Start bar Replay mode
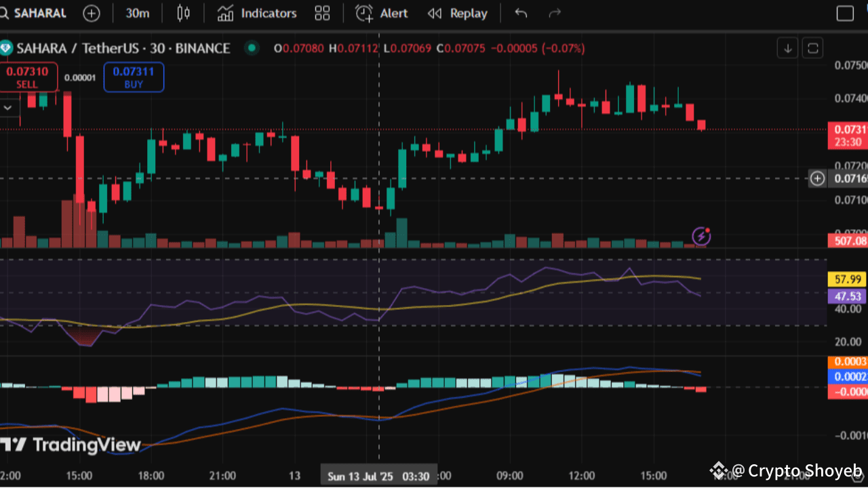This screenshot has height=488, width=868. [458, 13]
